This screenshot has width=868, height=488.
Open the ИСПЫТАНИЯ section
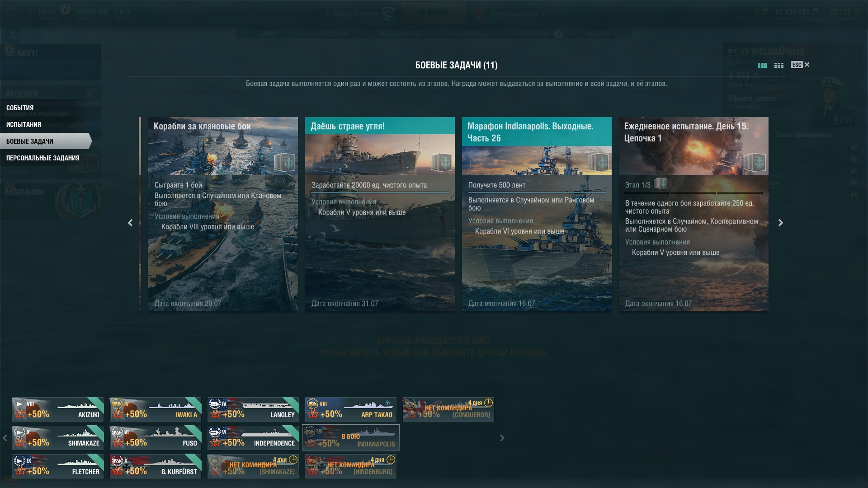[24, 124]
